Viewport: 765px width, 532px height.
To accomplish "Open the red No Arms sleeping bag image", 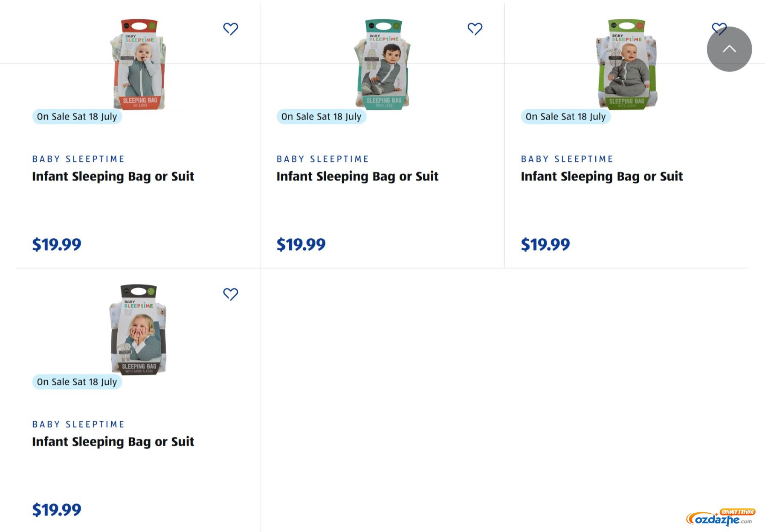I will (x=138, y=64).
